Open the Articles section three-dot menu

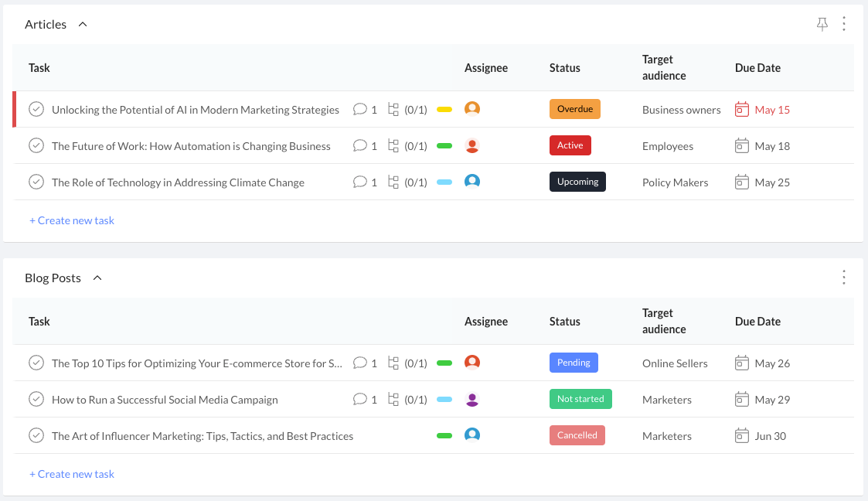[844, 24]
